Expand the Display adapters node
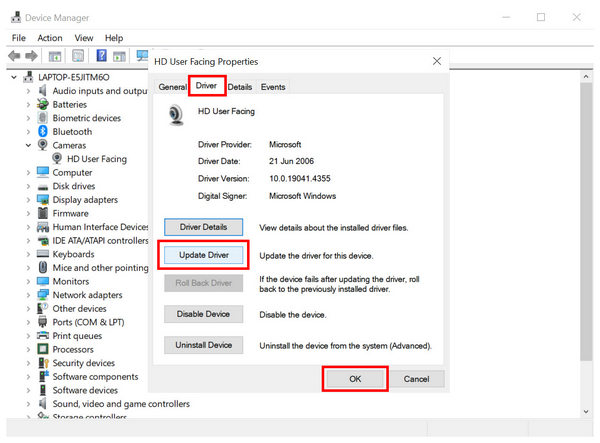 point(28,200)
